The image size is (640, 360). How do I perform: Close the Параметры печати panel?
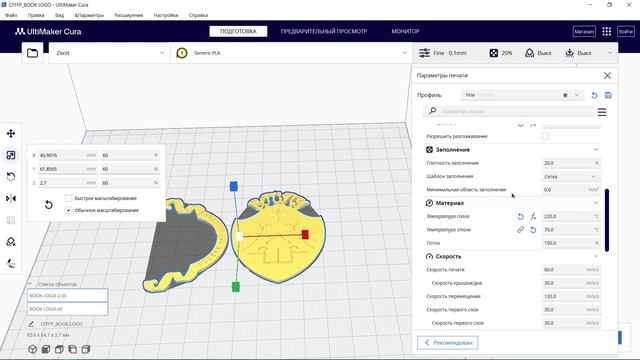[607, 76]
